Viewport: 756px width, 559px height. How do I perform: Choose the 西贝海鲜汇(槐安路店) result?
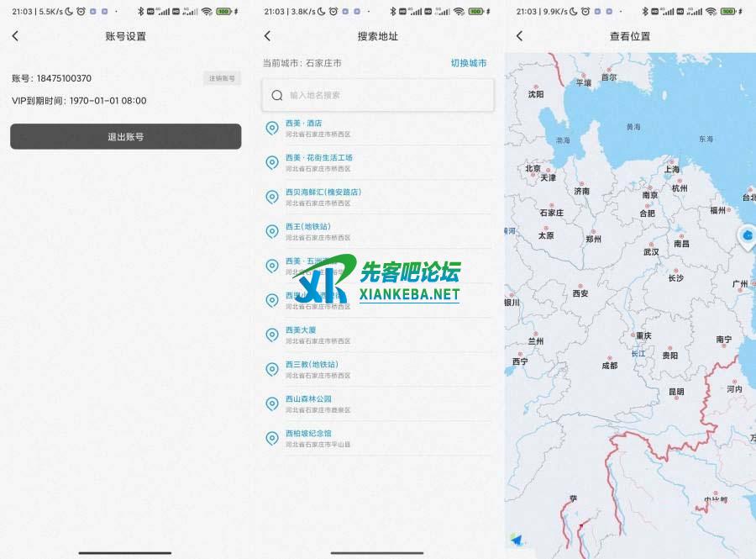(323, 197)
